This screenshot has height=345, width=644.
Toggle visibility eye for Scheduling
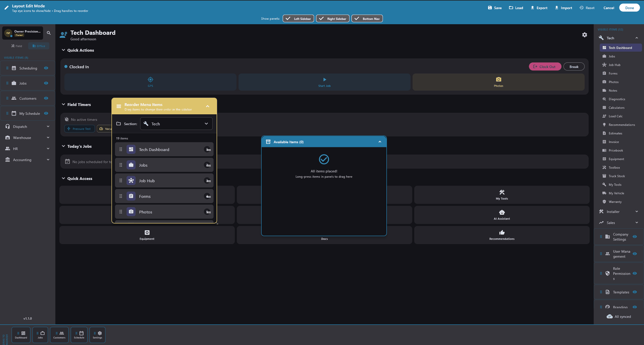click(46, 68)
